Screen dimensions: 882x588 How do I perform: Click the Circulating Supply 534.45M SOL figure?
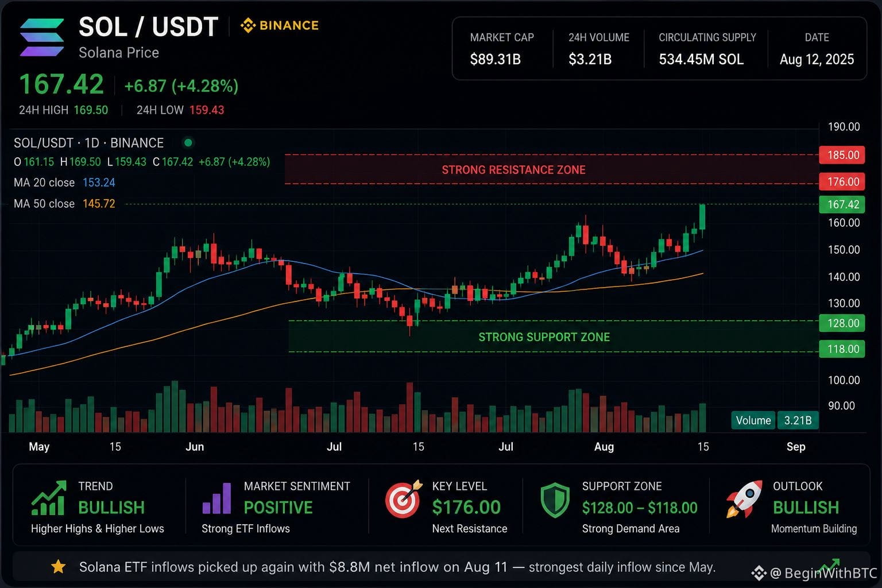701,59
